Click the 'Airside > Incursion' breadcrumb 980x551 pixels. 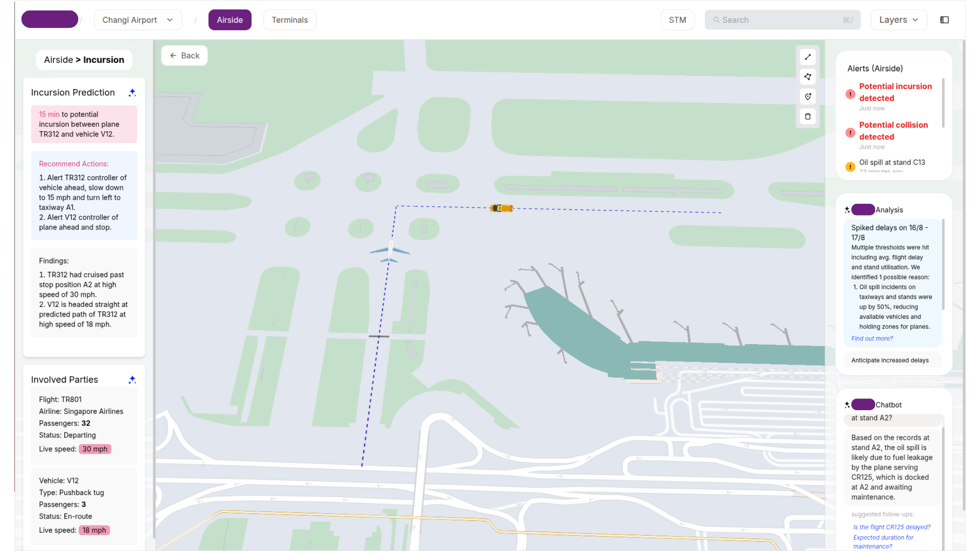(x=84, y=59)
